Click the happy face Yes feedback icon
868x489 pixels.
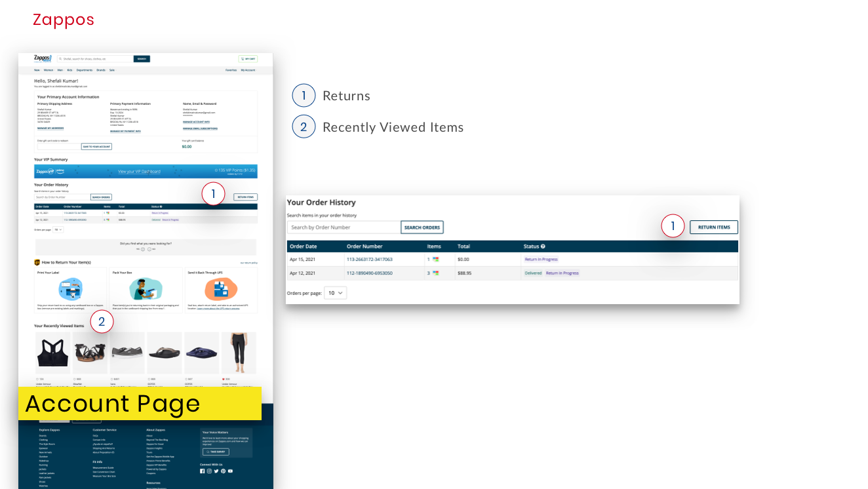pyautogui.click(x=143, y=249)
